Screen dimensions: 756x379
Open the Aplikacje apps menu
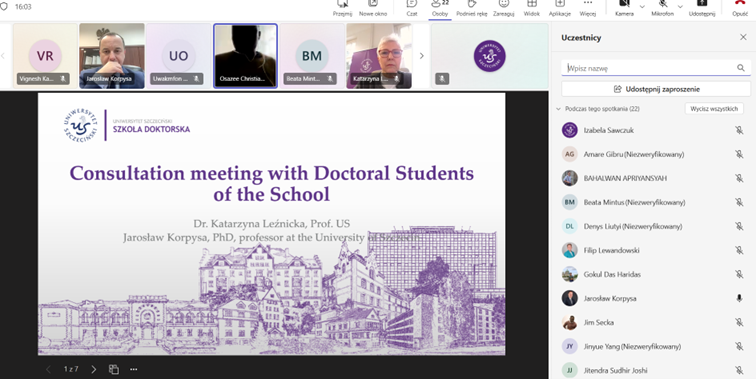[x=560, y=8]
